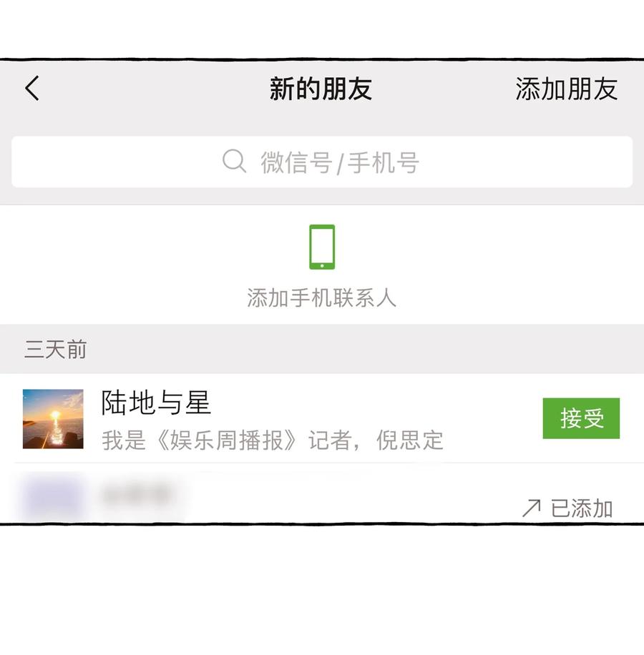This screenshot has width=644, height=655.
Task: Focus the 微信号/手机号 search field
Action: (322, 162)
